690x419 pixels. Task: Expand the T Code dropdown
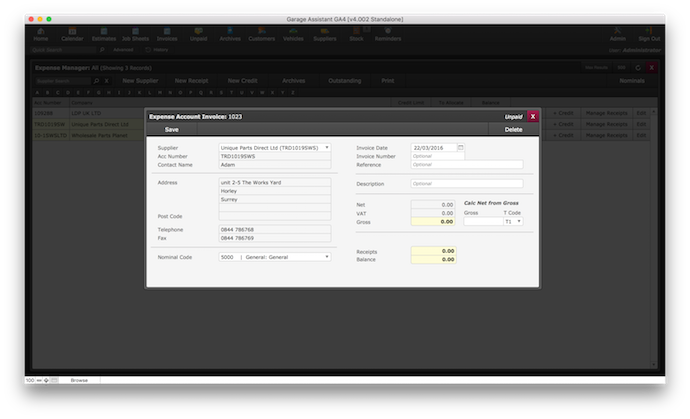(518, 221)
